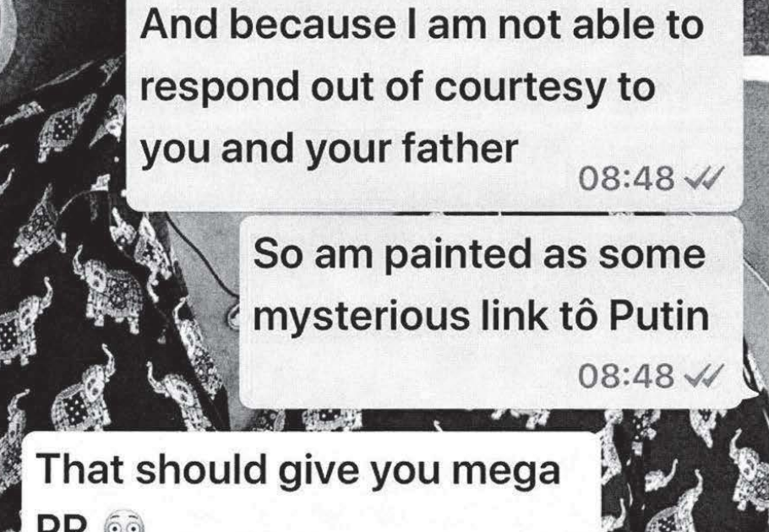The image size is (769, 532).
Task: Click the word 'Putin' in the message
Action: point(658,316)
